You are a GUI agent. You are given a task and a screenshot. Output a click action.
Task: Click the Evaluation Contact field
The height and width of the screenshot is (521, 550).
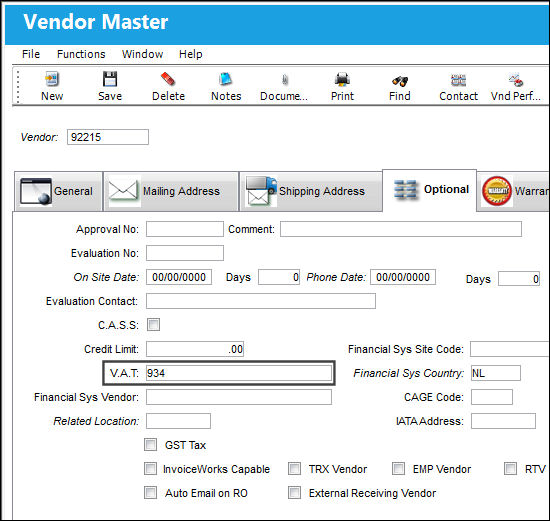[x=261, y=301]
